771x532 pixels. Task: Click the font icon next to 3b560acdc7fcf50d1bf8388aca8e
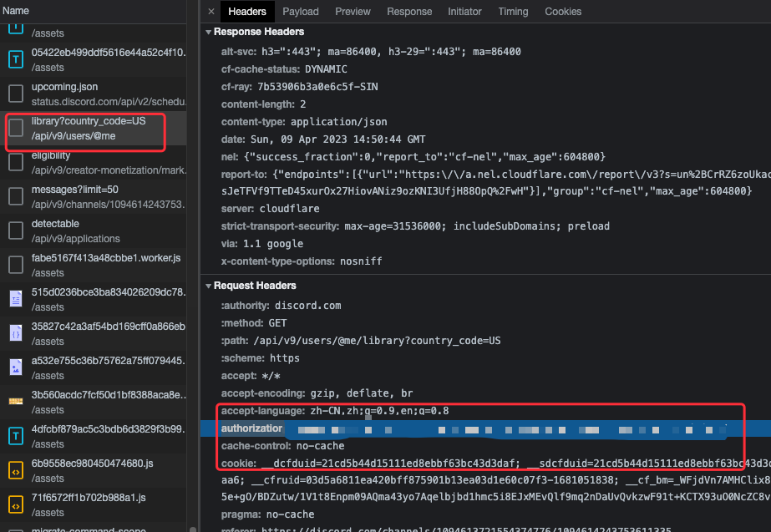coord(14,401)
